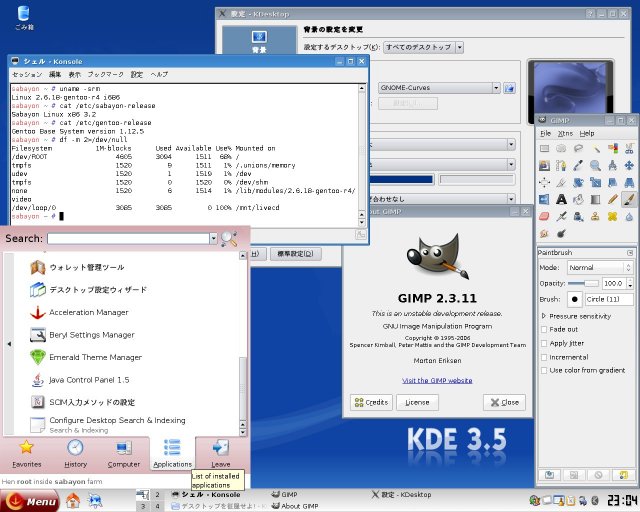Click the Home icon in panel
Screen dimensions: 640x512
coord(73,501)
